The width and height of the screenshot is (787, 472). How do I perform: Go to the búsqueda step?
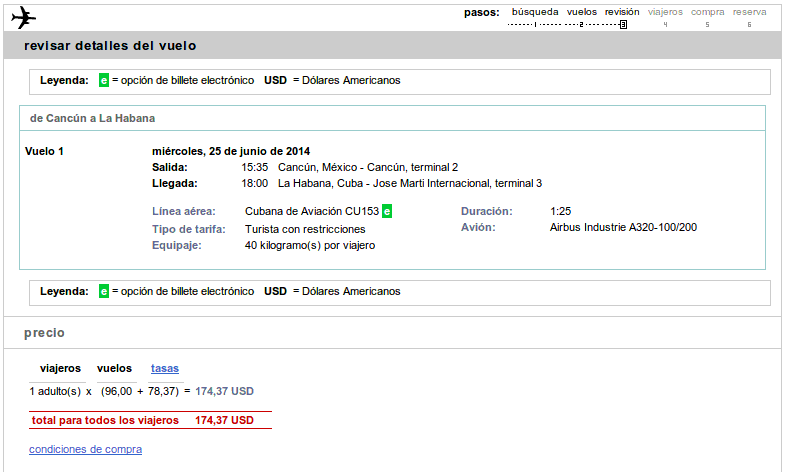pos(535,12)
